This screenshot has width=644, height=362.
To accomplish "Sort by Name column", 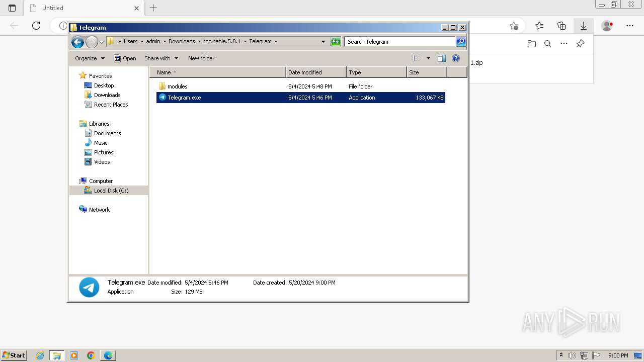I will click(218, 72).
